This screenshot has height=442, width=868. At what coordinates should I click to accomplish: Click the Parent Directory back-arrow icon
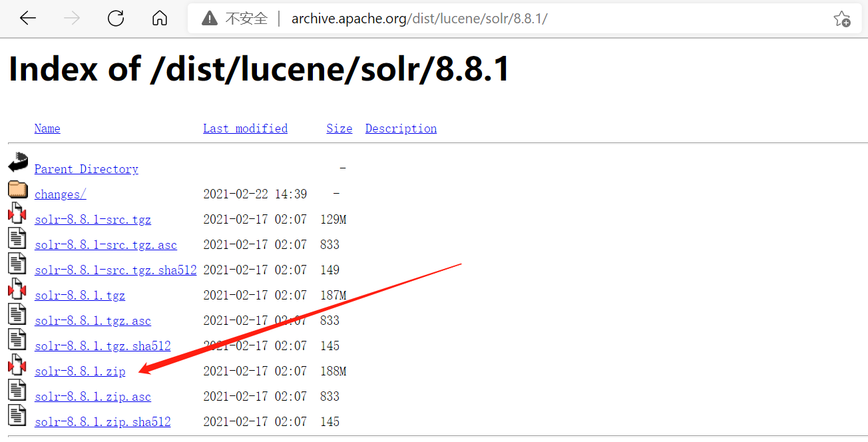(18, 163)
